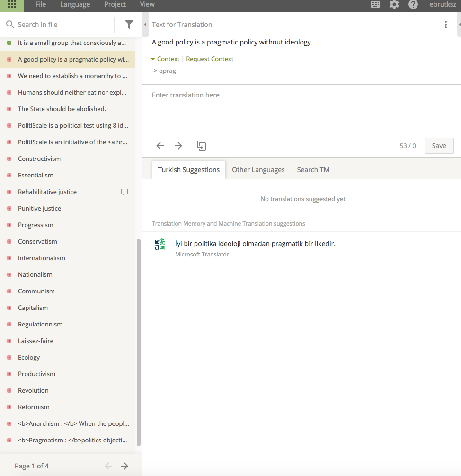The height and width of the screenshot is (476, 461).
Task: Select the Laissez-faire string
Action: 67,341
